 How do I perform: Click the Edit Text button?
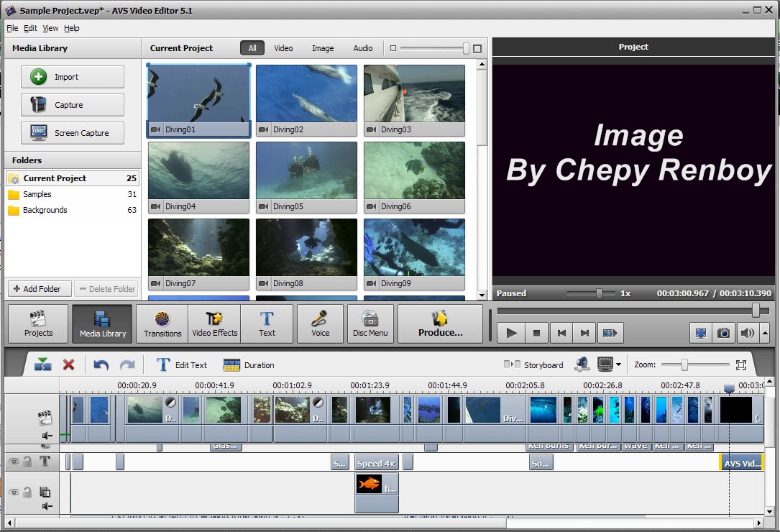tap(182, 365)
